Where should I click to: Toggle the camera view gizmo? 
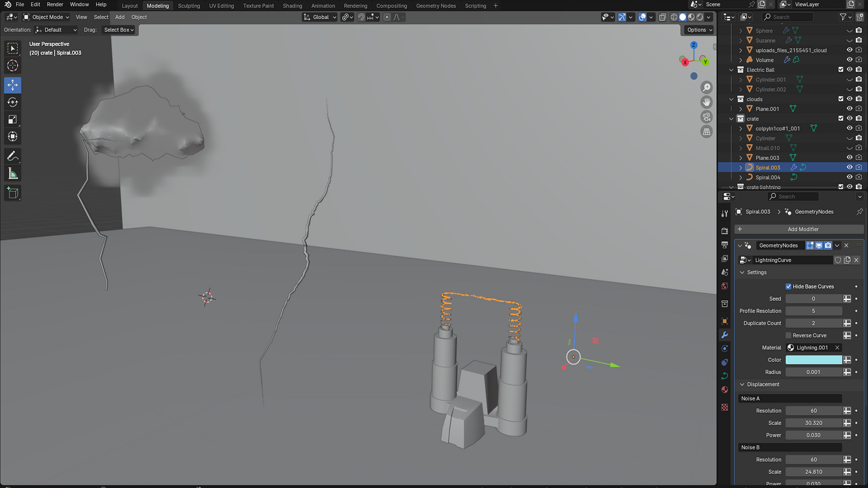[x=707, y=117]
